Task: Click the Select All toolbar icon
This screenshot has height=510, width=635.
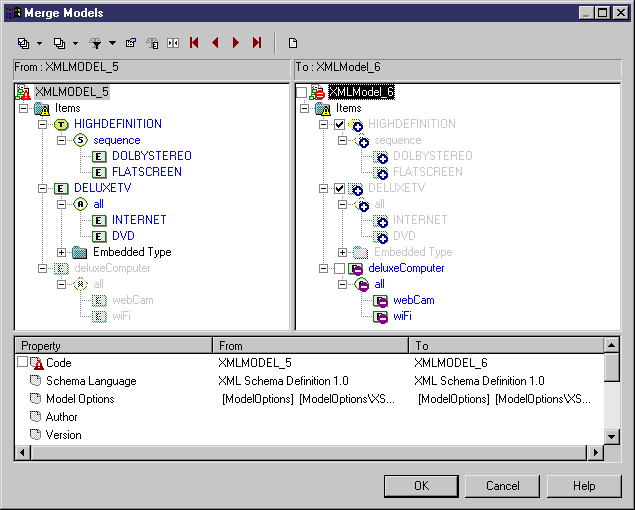Action: tap(23, 43)
